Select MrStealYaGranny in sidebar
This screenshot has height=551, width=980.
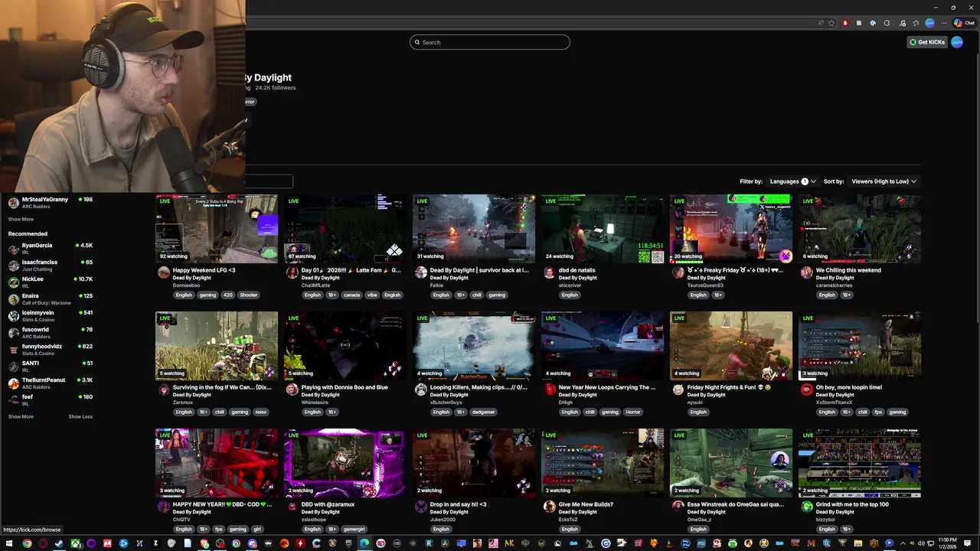50,203
